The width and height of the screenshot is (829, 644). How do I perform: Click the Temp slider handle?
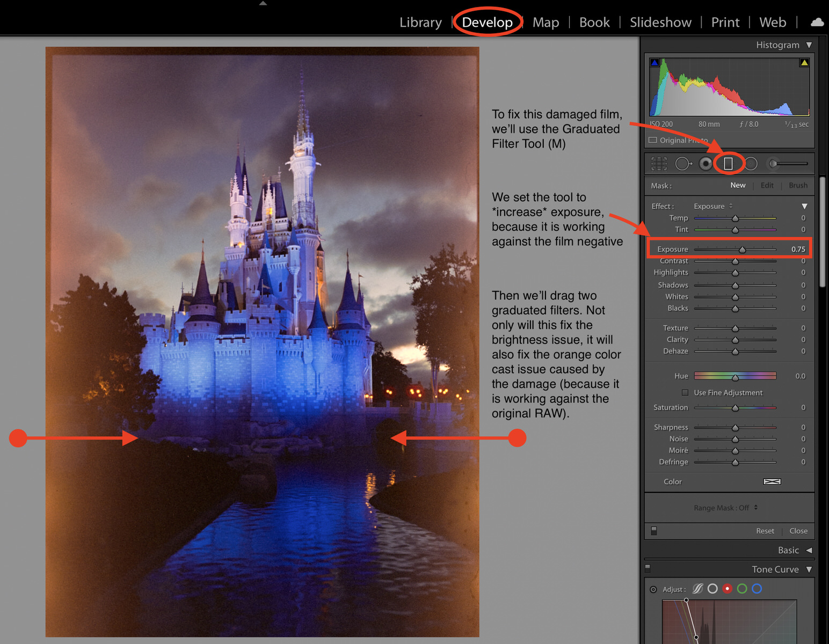point(735,218)
